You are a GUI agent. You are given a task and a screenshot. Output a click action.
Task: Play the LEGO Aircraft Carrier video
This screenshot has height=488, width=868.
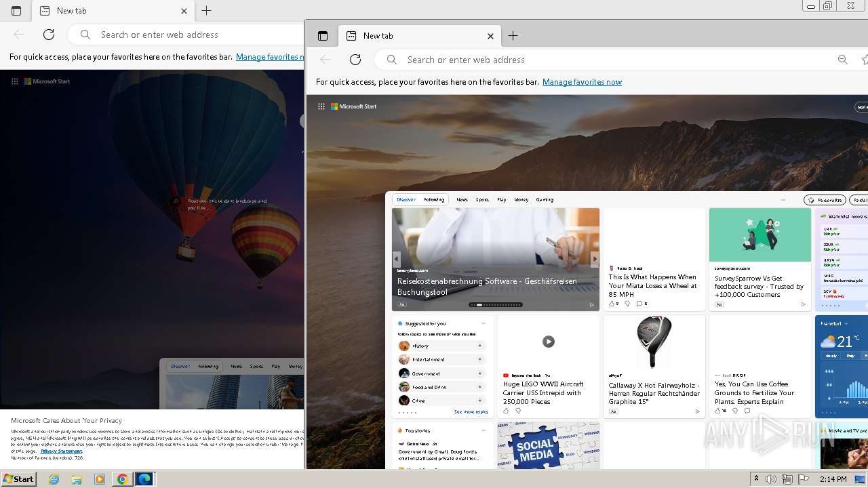[549, 342]
